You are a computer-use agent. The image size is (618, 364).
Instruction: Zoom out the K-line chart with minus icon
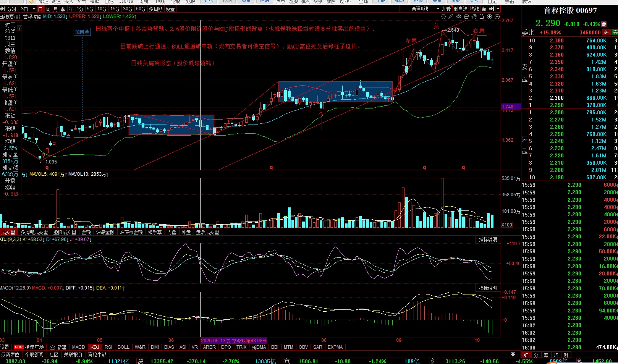497,17
